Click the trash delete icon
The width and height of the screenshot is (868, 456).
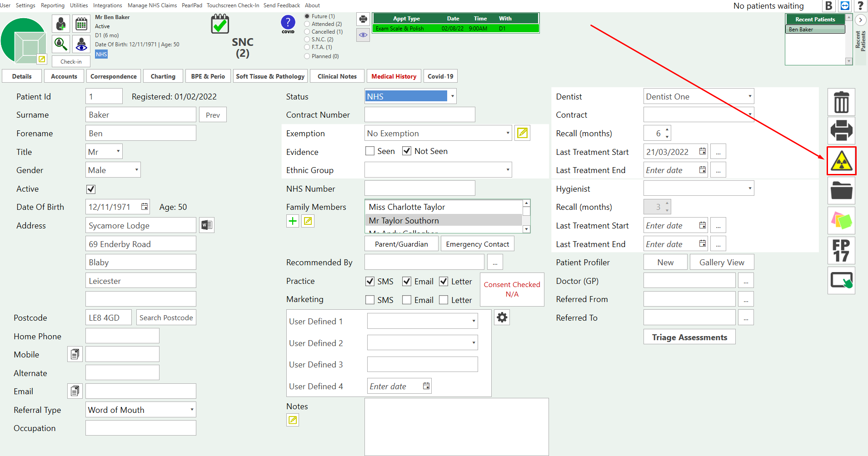coord(841,102)
